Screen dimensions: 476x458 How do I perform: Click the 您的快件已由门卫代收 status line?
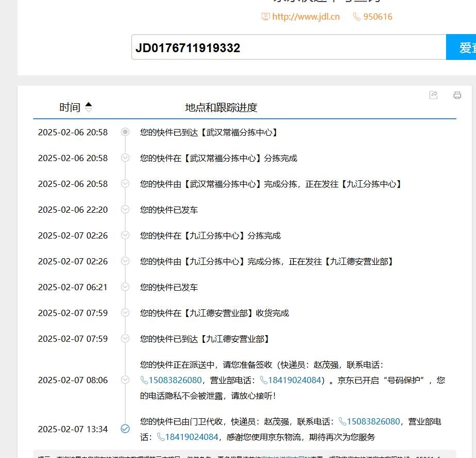(x=291, y=429)
